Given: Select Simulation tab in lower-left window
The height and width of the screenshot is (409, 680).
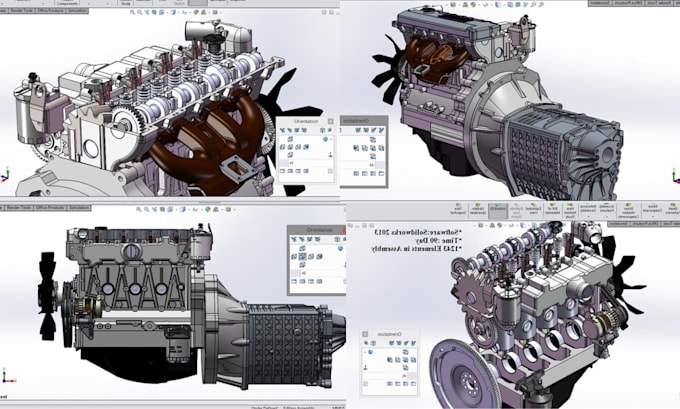Looking at the screenshot, I should tap(79, 208).
